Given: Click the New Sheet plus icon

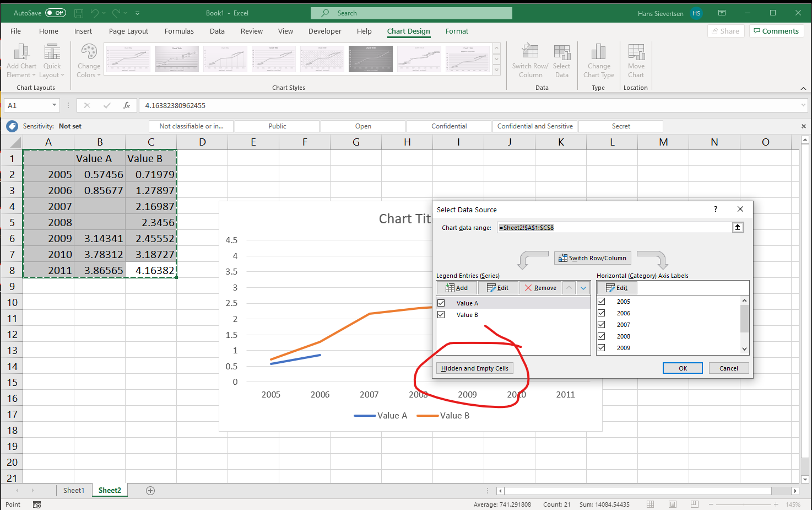Looking at the screenshot, I should point(150,490).
